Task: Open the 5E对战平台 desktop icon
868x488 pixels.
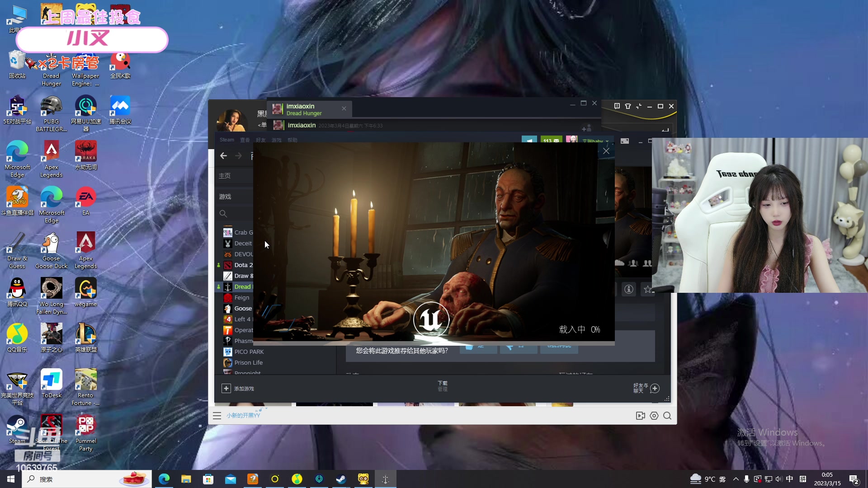Action: [x=17, y=110]
